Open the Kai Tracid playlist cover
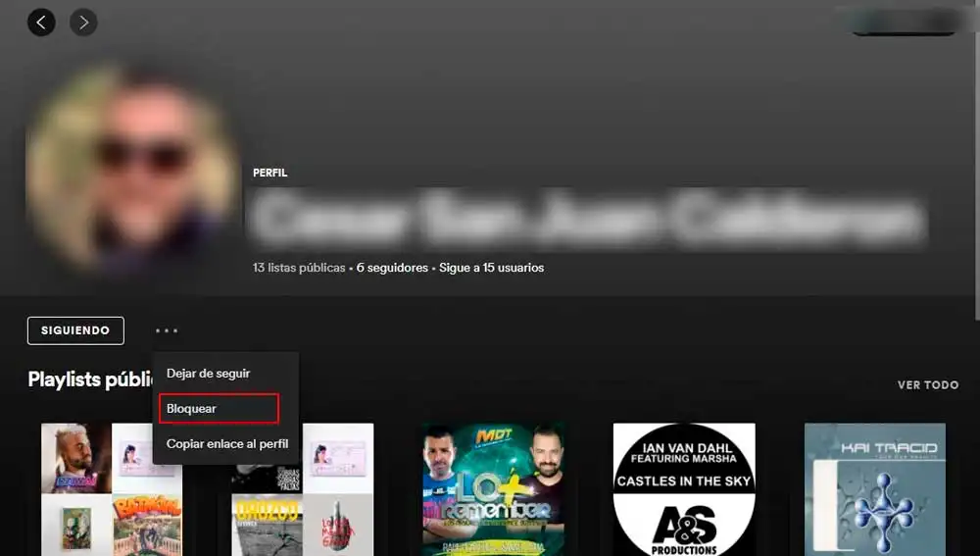980x556 pixels. 875,489
